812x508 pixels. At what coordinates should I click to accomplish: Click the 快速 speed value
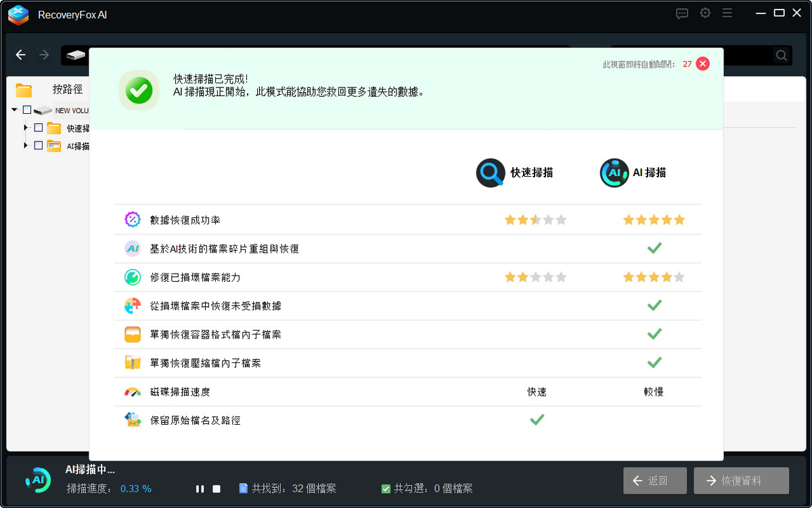tap(537, 392)
